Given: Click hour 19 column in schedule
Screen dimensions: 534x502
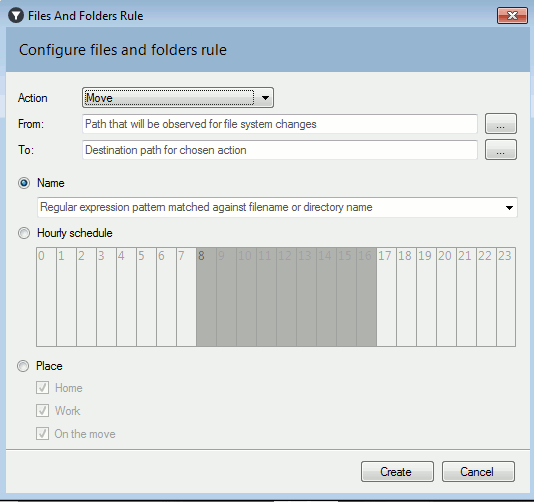Looking at the screenshot, I should [x=426, y=297].
